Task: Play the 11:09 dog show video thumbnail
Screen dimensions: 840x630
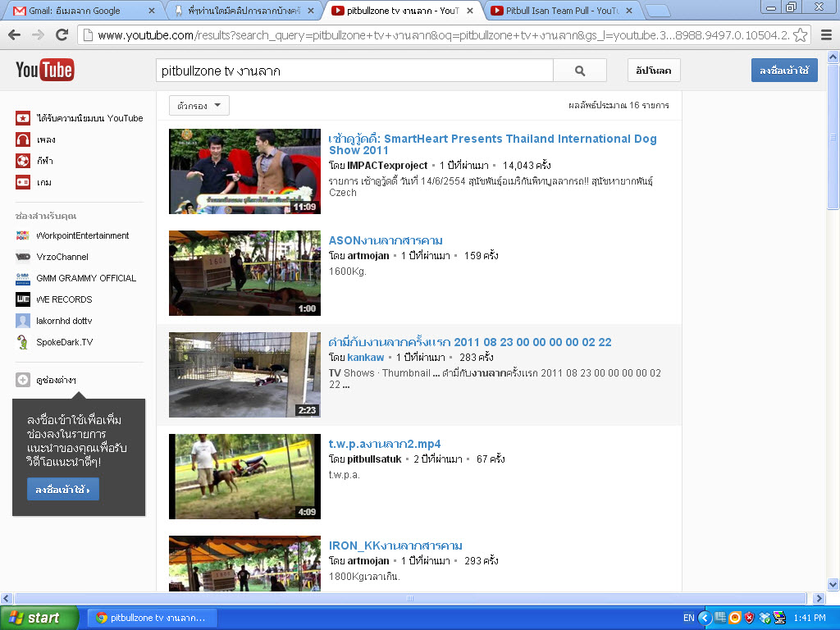Action: point(244,171)
